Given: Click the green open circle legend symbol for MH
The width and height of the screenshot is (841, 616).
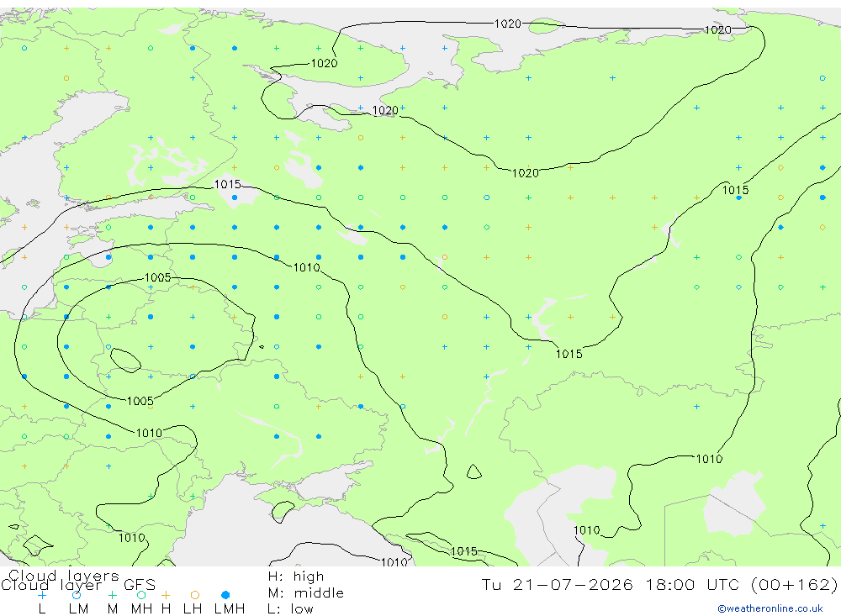Looking at the screenshot, I should (x=141, y=595).
